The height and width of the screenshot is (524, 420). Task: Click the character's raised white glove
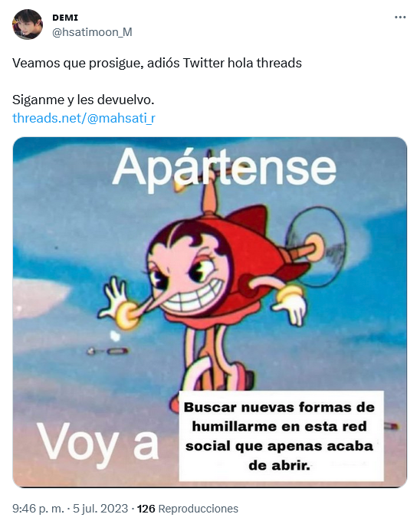click(115, 296)
